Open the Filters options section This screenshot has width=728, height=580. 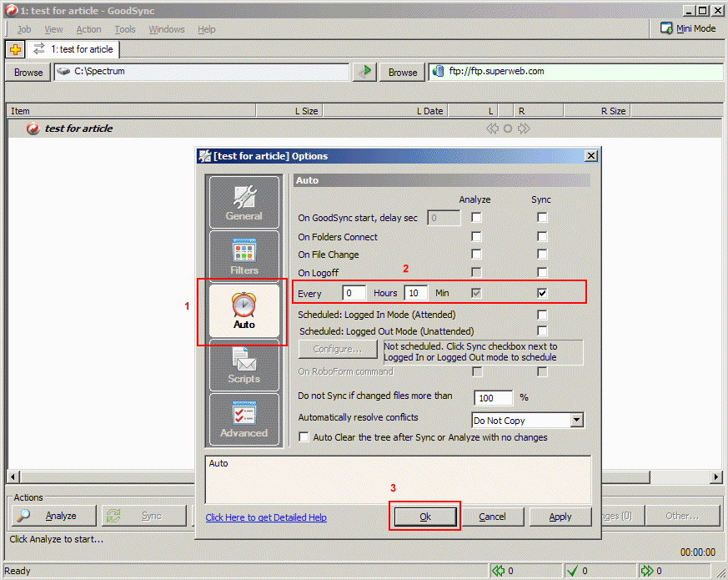(x=244, y=255)
